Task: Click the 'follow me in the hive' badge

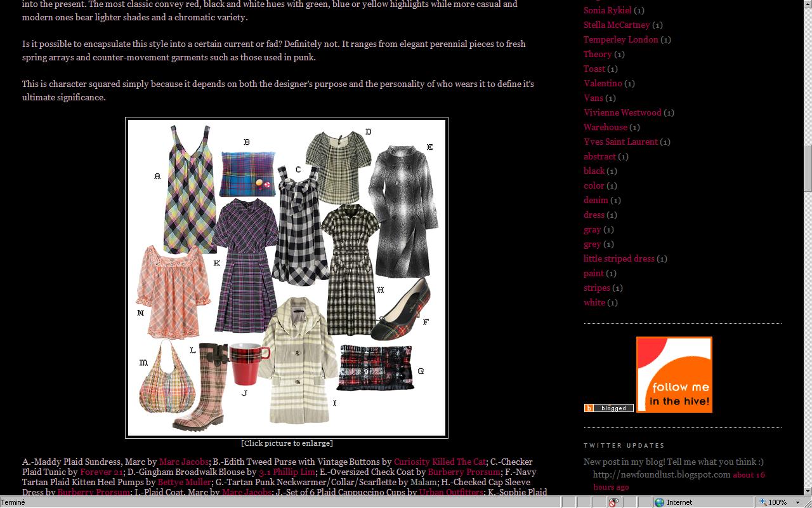Action: click(674, 375)
